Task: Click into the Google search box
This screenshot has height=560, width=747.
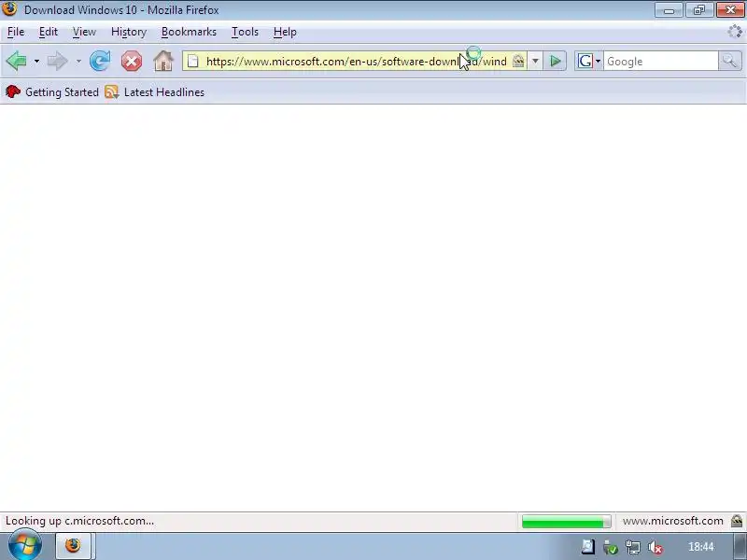Action: (x=660, y=62)
